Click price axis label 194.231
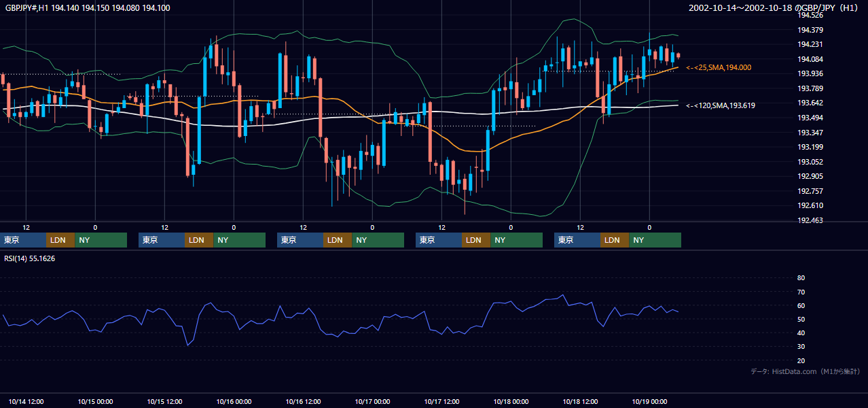This screenshot has height=408, width=868. pos(810,44)
